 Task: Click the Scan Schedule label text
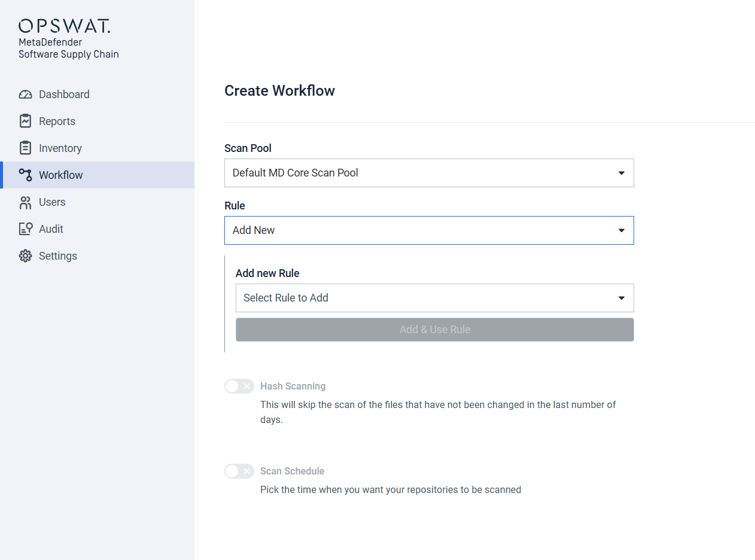(292, 471)
